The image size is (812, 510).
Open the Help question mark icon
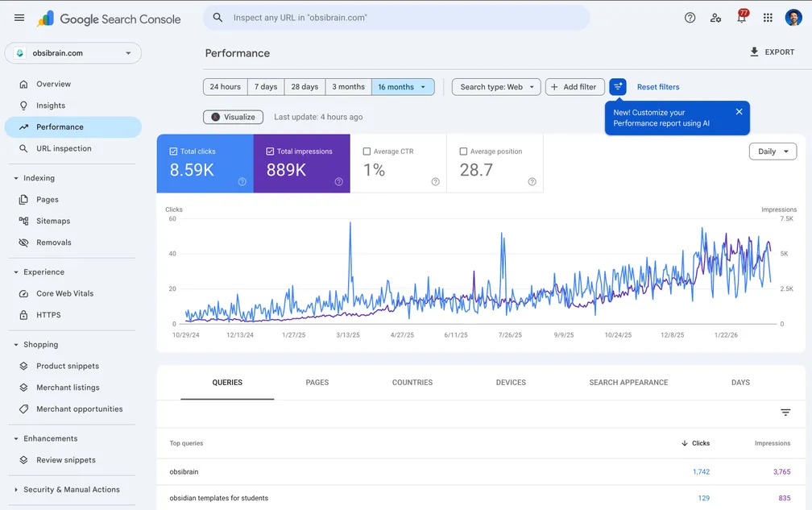[x=690, y=18]
